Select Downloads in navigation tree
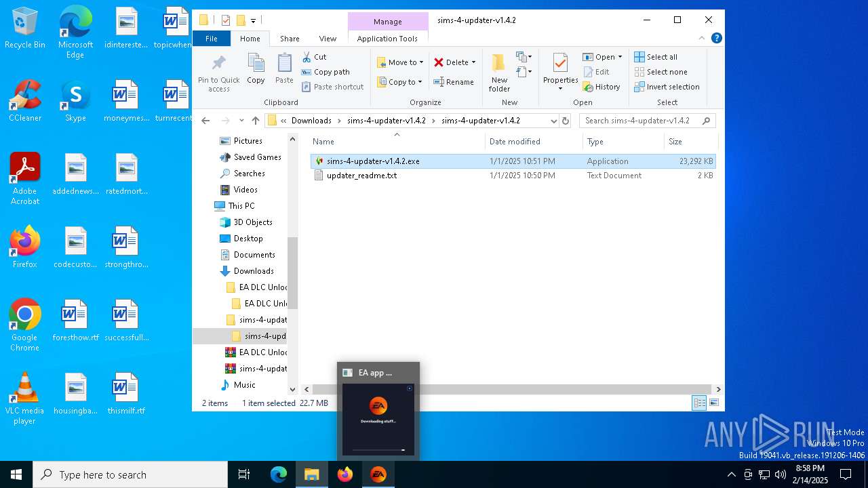Image resolution: width=868 pixels, height=488 pixels. [x=254, y=271]
